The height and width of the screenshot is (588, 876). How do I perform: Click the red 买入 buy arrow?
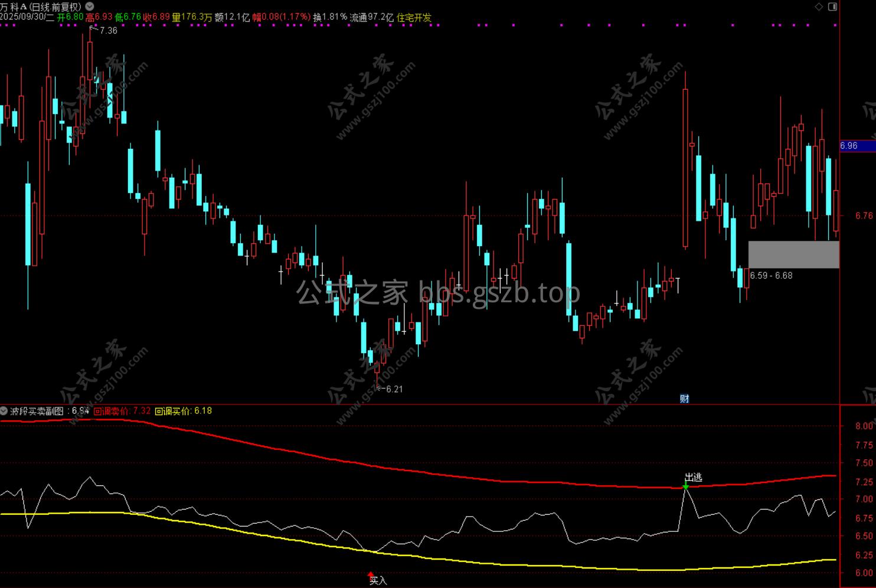[x=371, y=574]
